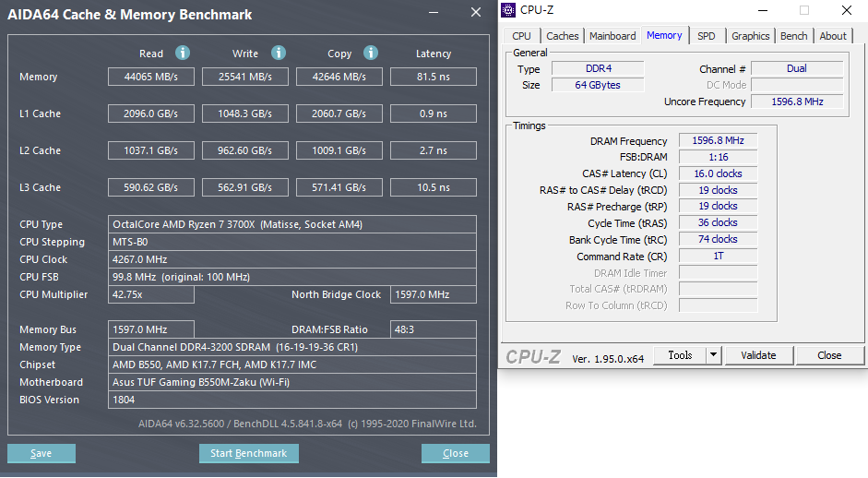This screenshot has height=478, width=868.
Task: Click the L1 Cache Write value 1048.3 GB/s
Action: pyautogui.click(x=245, y=114)
